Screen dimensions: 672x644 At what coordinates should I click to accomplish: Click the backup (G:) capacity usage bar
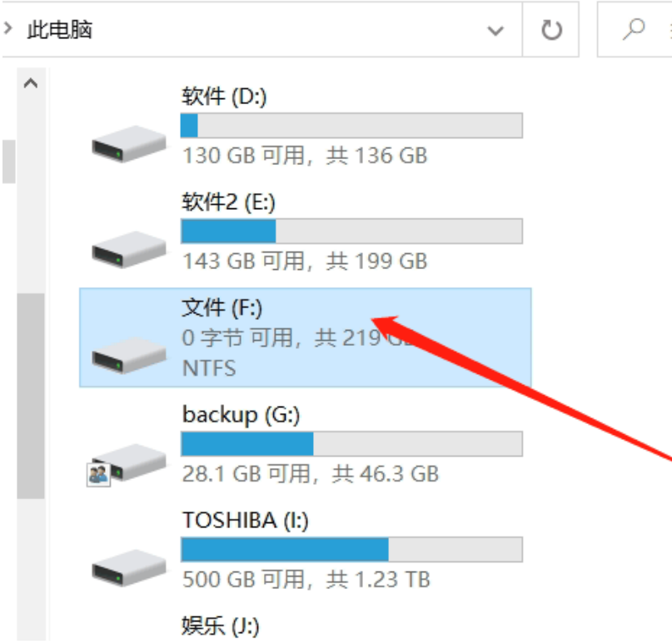coord(351,444)
